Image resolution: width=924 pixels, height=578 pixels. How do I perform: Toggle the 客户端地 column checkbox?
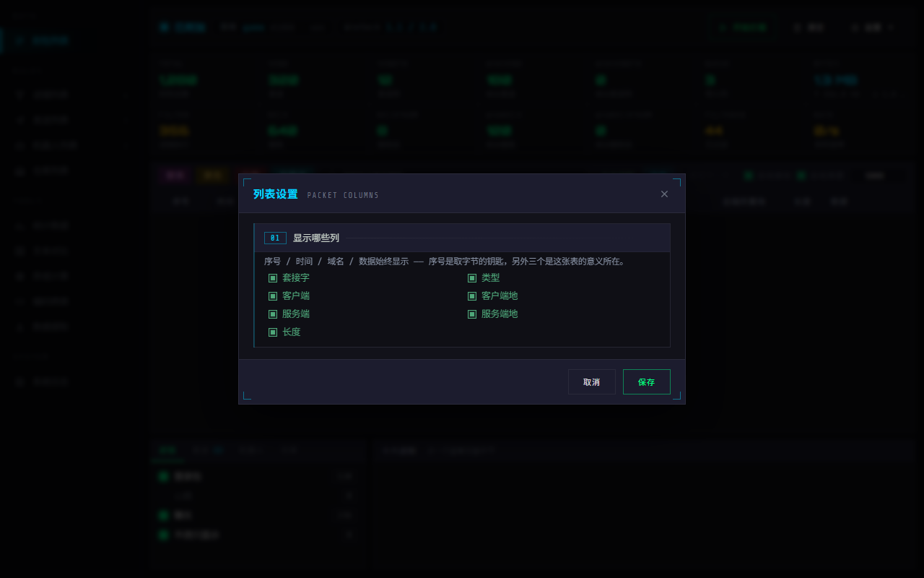472,296
